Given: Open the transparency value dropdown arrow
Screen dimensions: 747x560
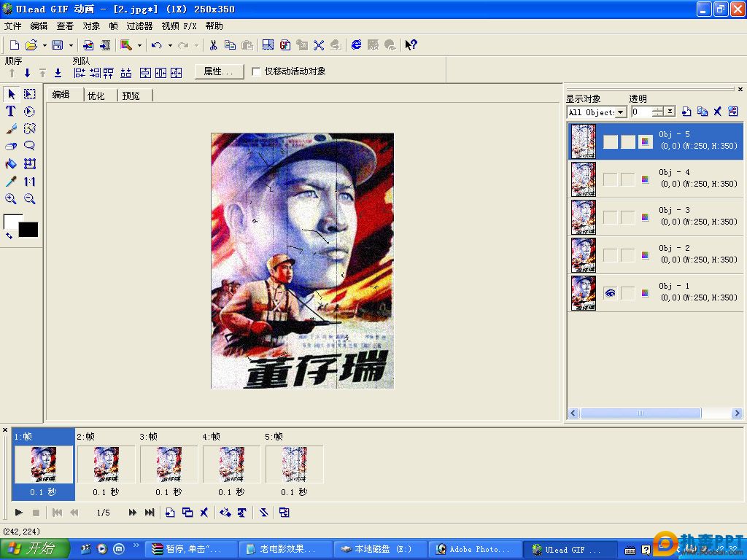Looking at the screenshot, I should [x=670, y=112].
